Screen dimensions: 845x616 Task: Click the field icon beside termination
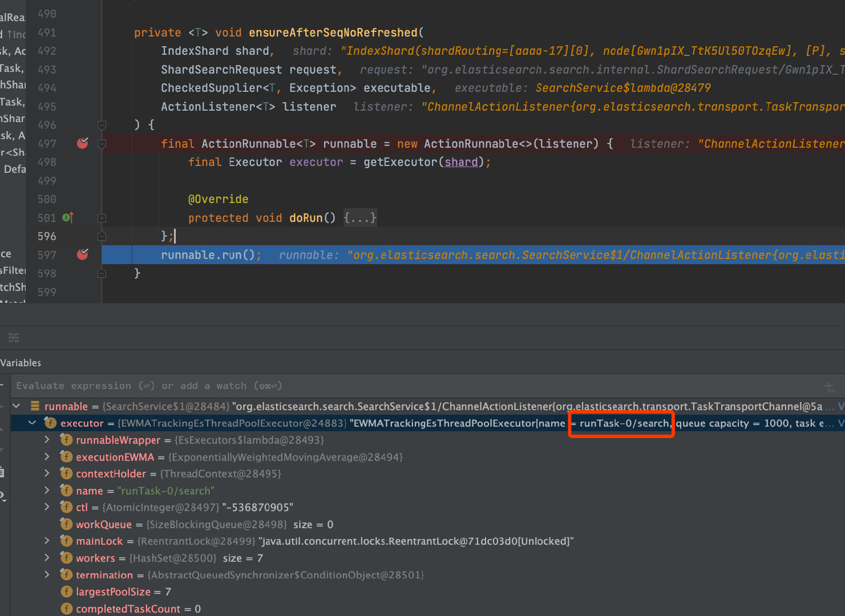pos(67,575)
